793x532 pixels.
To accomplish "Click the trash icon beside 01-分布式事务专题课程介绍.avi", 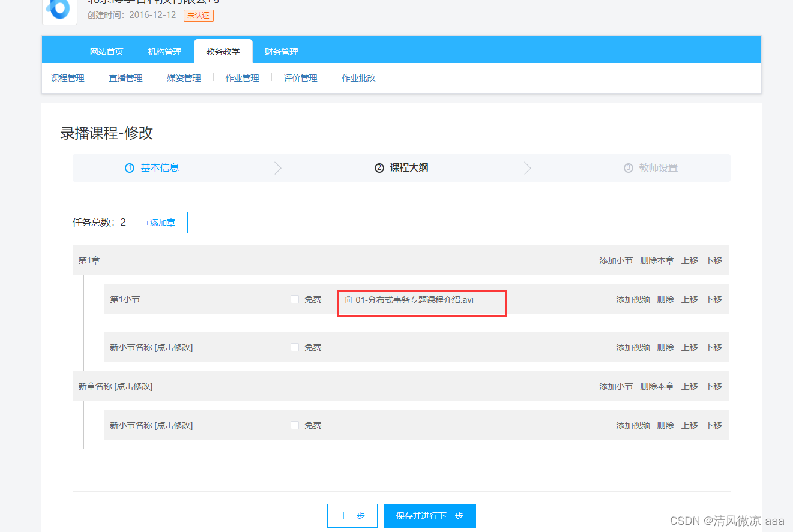I will coord(348,299).
